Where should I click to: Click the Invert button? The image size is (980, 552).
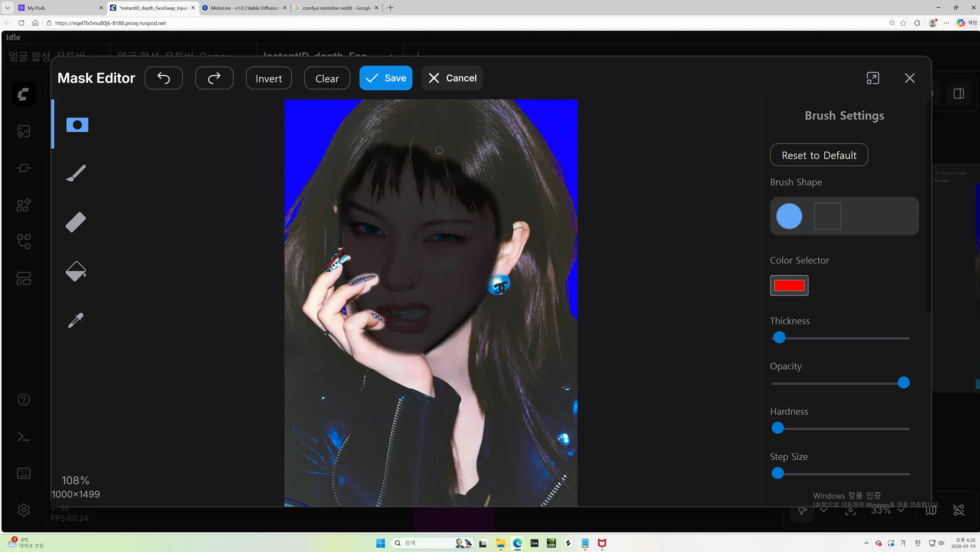269,78
